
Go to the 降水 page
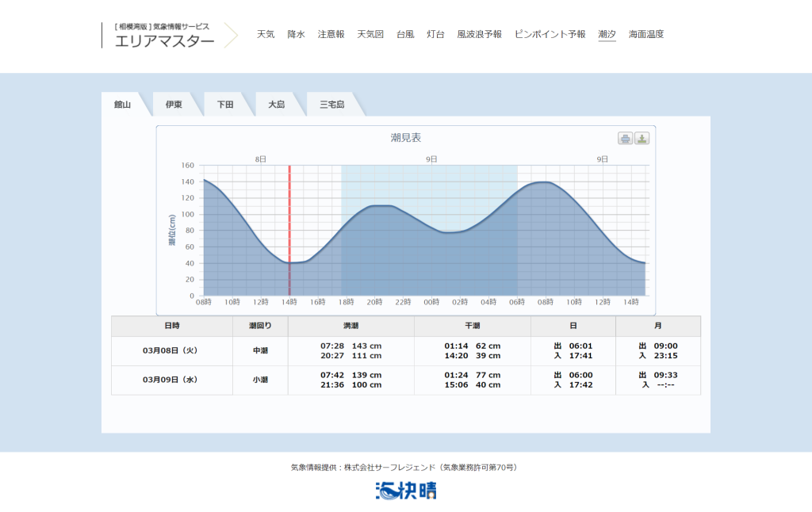click(x=296, y=35)
